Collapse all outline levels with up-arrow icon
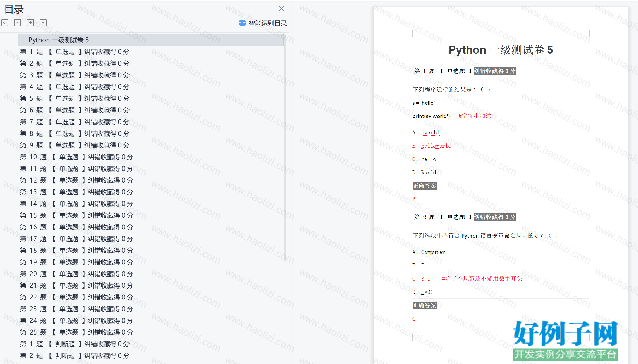This screenshot has height=364, width=638. click(x=18, y=23)
